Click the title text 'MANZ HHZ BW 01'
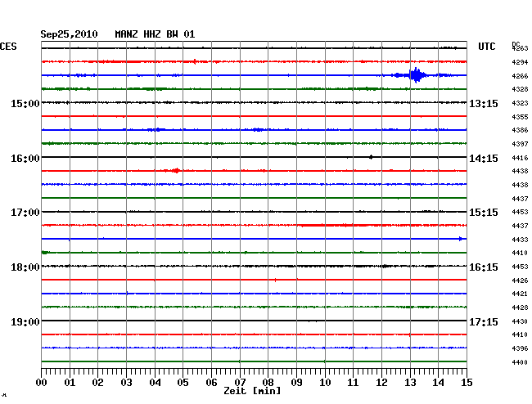The image size is (532, 404). [x=155, y=34]
